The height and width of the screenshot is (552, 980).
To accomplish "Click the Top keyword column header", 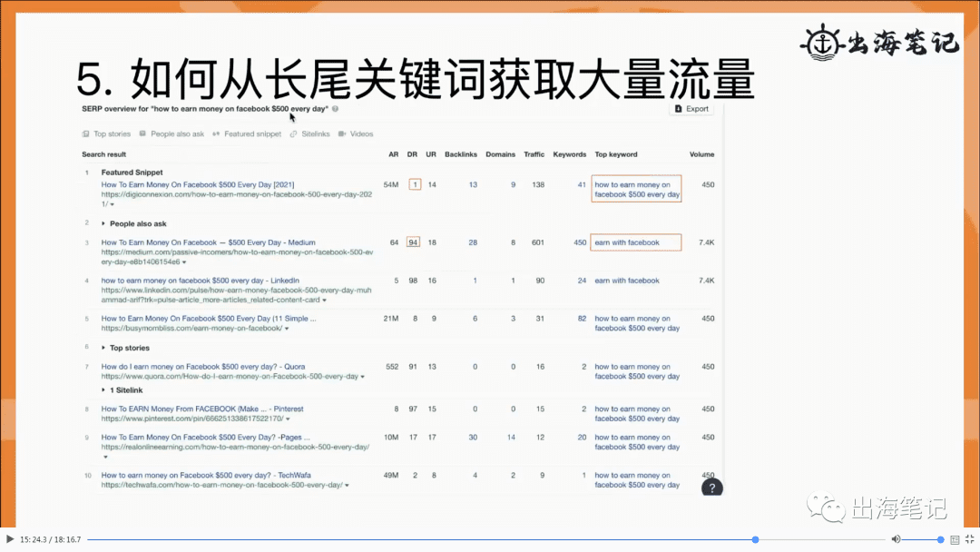I will 615,154.
